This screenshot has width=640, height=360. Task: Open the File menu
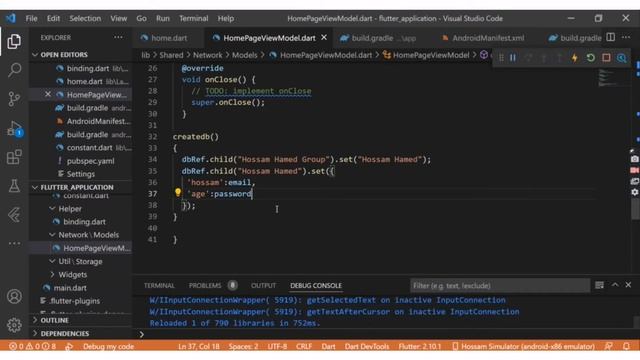point(31,18)
